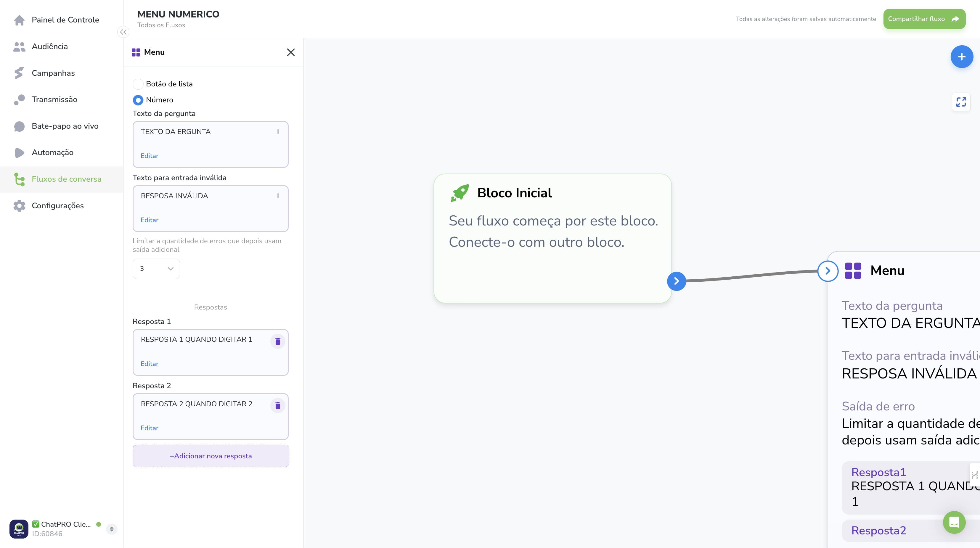Click the Audiência people icon
Screen dimensions: 980x548
click(x=19, y=46)
